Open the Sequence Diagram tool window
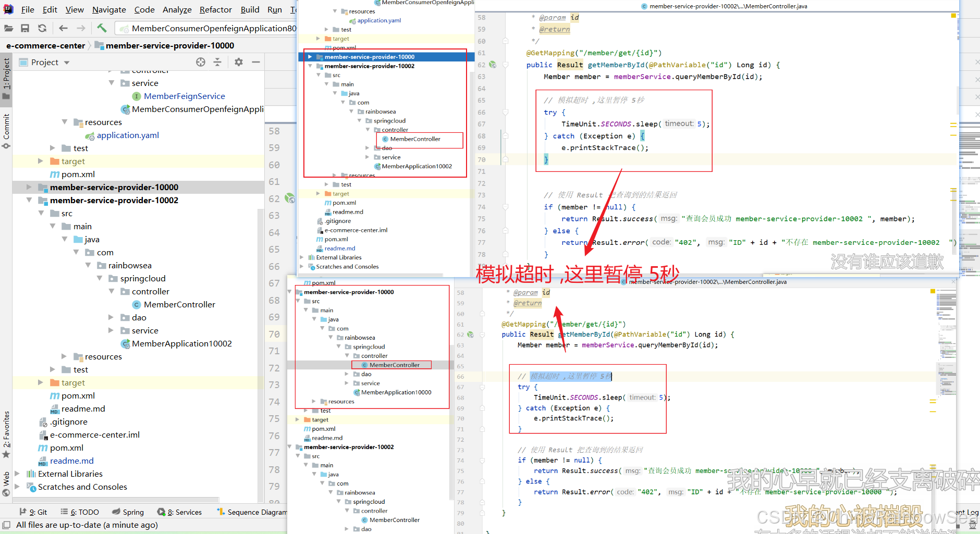 252,512
